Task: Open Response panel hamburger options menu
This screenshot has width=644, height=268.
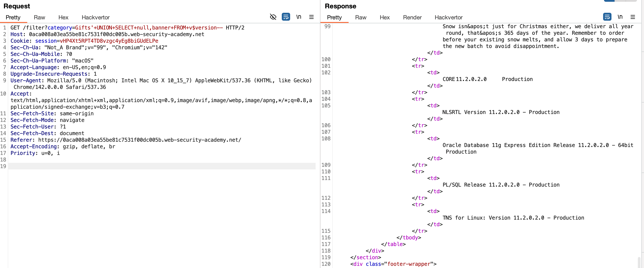Action: click(633, 17)
